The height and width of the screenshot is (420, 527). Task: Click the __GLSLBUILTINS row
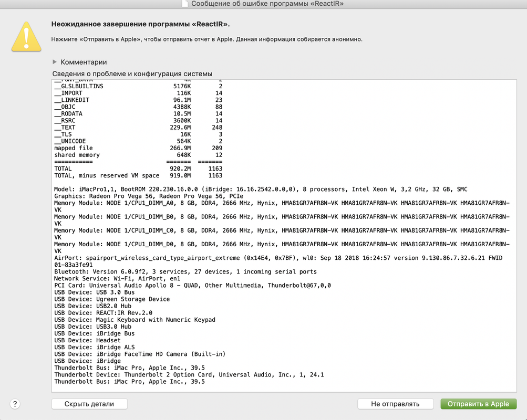coord(138,86)
